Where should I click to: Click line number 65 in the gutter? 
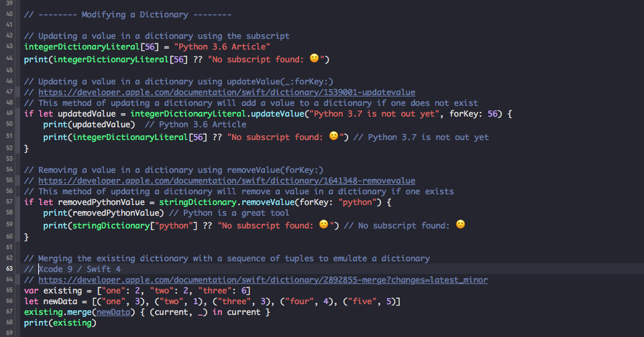pos(9,290)
